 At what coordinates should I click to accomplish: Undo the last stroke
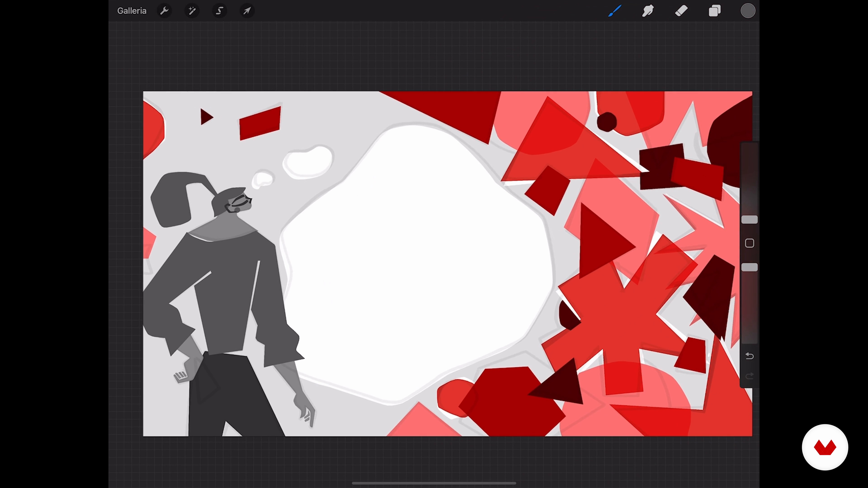point(749,356)
